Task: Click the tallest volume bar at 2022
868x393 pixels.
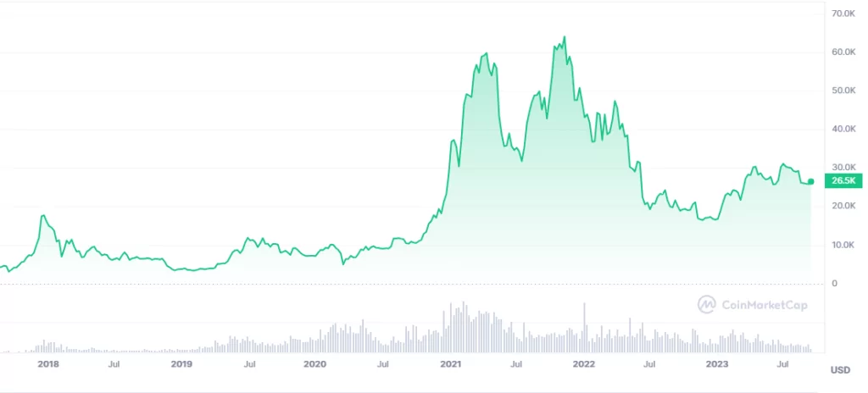Action: click(x=584, y=328)
